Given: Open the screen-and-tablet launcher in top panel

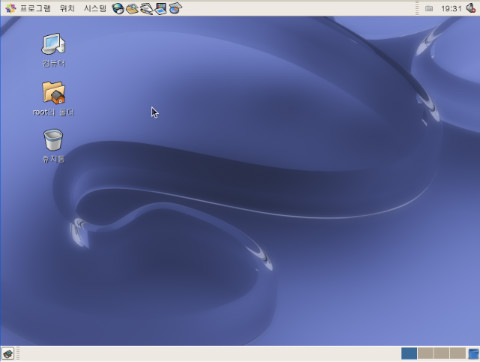Looking at the screenshot, I should [161, 8].
